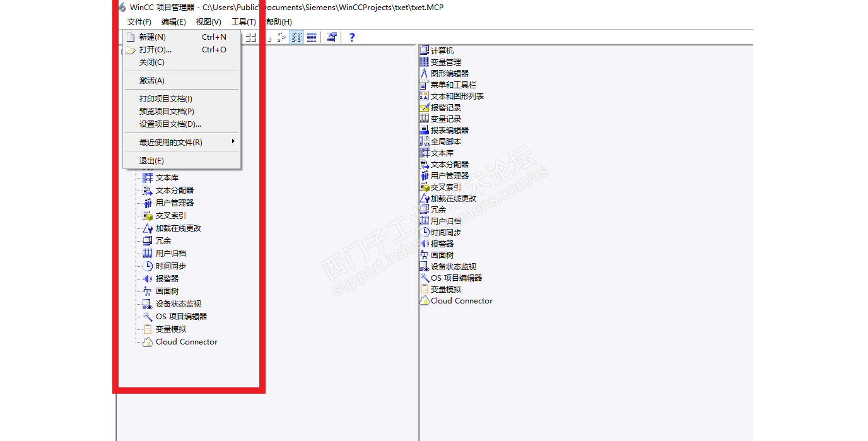Click 报警记录 icon in the right pane

pos(425,107)
